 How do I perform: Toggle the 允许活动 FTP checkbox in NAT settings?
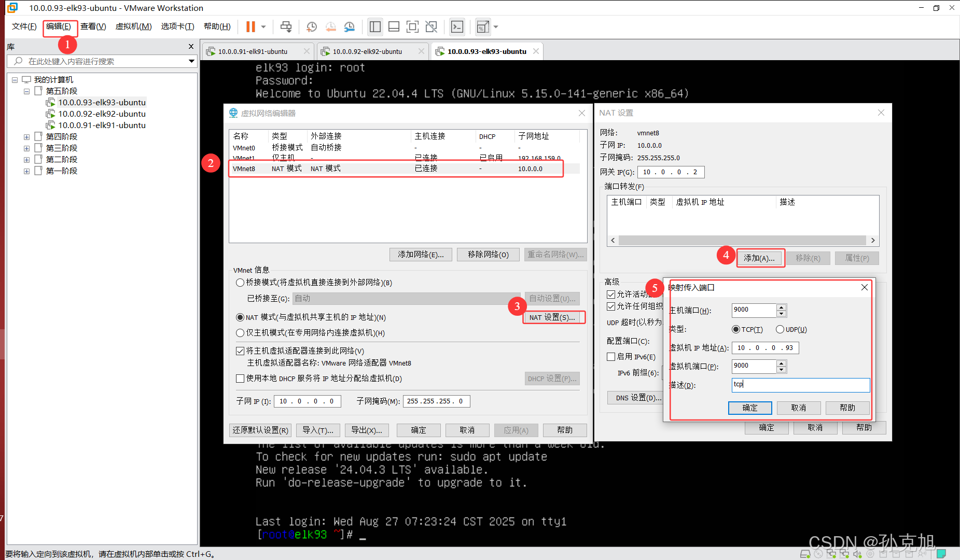611,294
